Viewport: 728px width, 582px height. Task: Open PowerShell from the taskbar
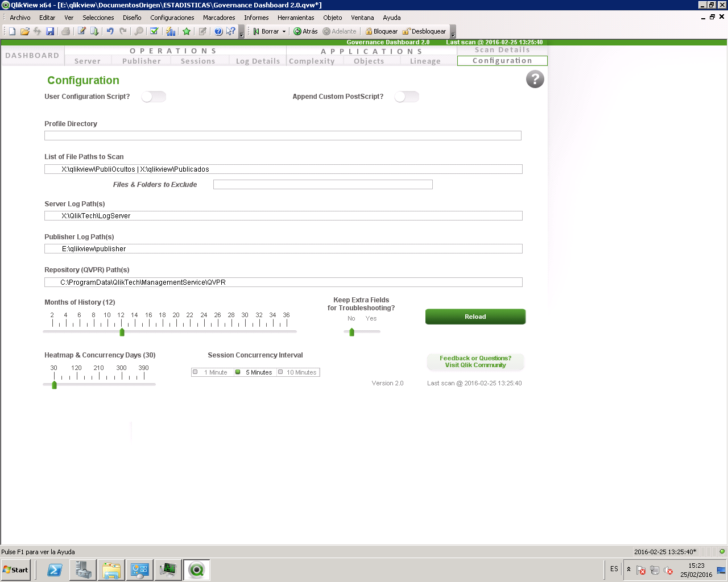[55, 570]
